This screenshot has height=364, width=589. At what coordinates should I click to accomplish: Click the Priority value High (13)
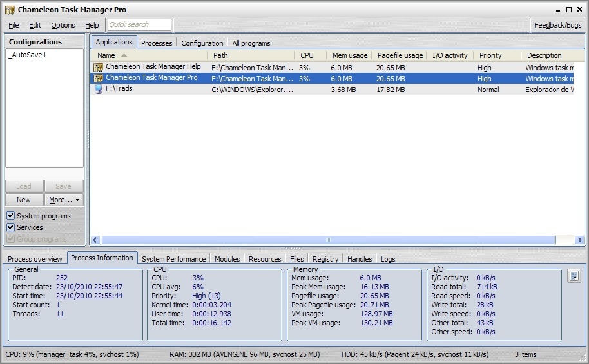pos(206,296)
